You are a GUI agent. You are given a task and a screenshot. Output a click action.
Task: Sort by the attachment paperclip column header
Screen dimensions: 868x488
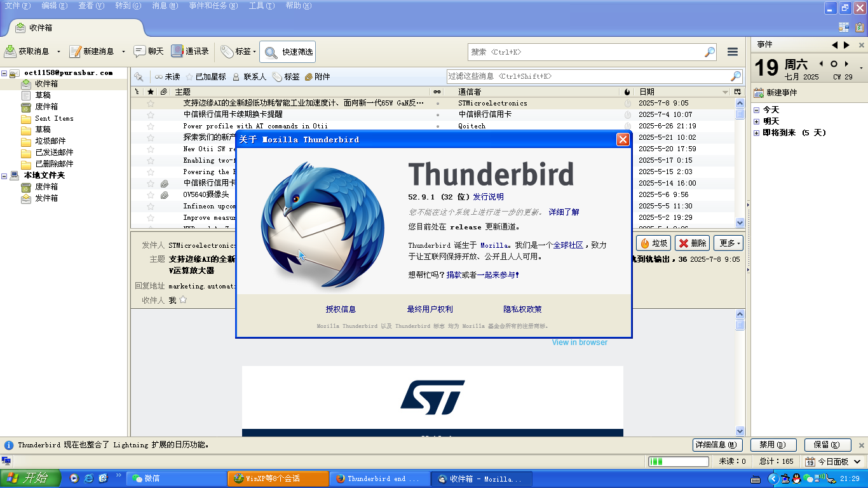164,92
